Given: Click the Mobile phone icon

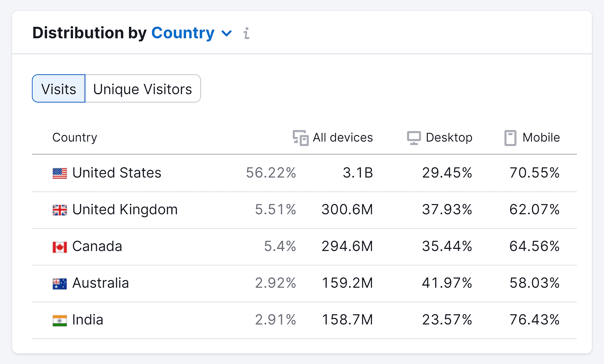Looking at the screenshot, I should (x=510, y=138).
